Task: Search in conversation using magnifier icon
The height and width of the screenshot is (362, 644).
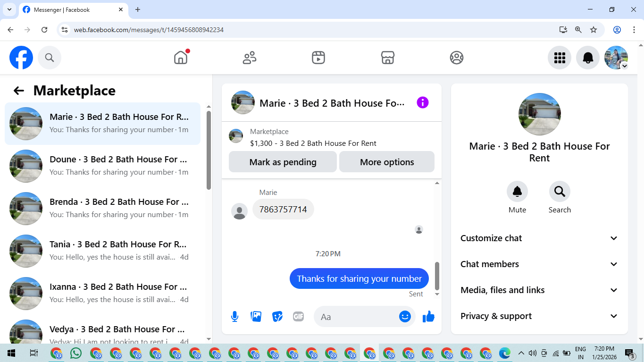Action: pyautogui.click(x=560, y=192)
